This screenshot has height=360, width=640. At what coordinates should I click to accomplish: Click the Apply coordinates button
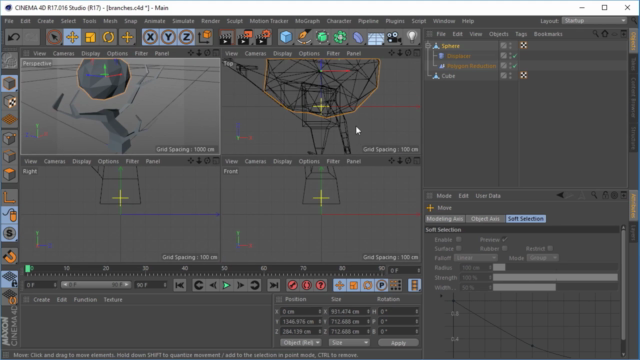[x=398, y=343]
